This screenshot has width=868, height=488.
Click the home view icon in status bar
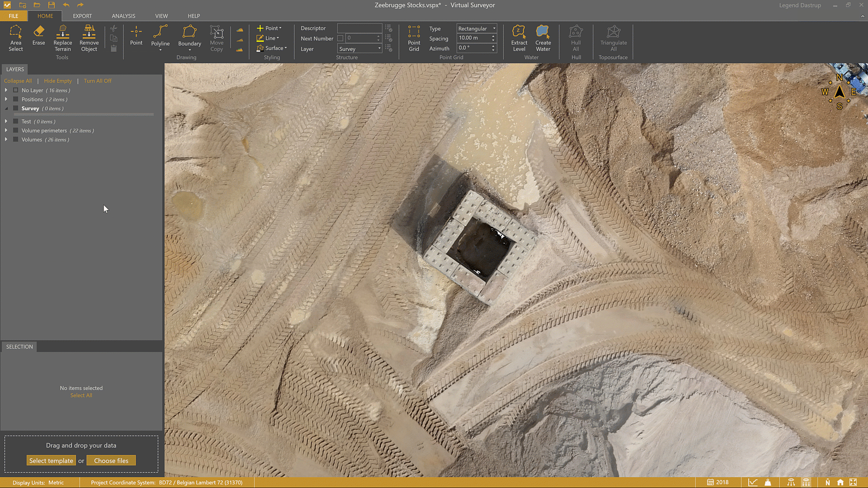pos(840,482)
